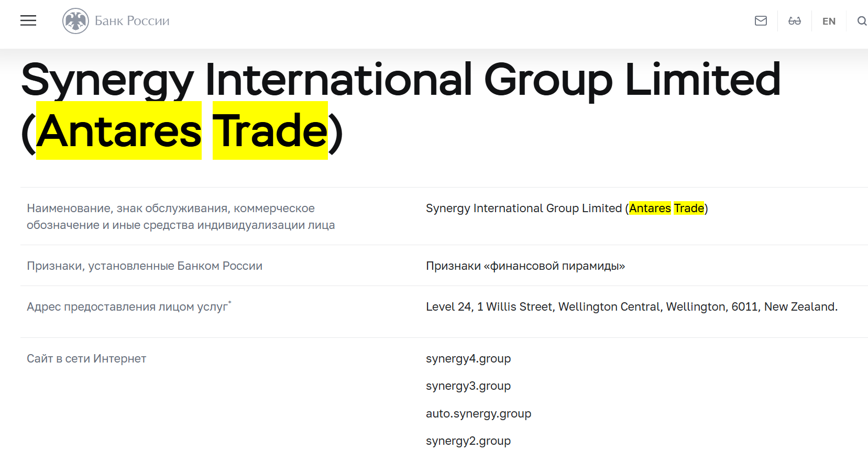Image resolution: width=868 pixels, height=450 pixels.
Task: Click the Bank of Russia eagle logo
Action: [x=75, y=21]
